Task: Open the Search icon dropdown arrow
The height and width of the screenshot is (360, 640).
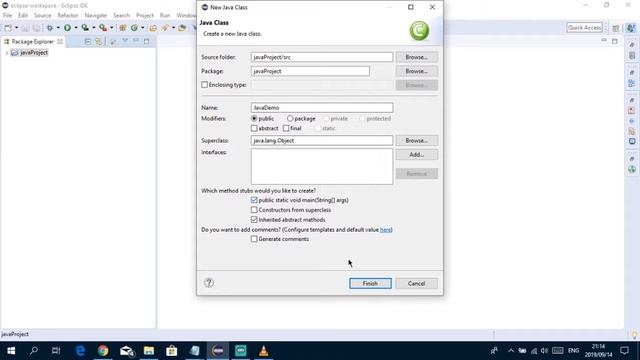Action: [173, 28]
